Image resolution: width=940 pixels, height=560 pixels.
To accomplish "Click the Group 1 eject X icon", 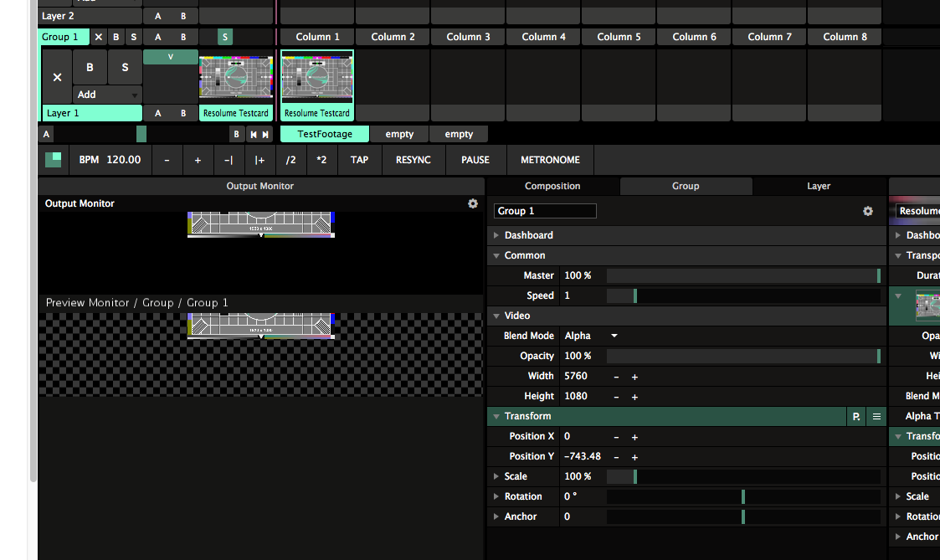I will (x=99, y=37).
